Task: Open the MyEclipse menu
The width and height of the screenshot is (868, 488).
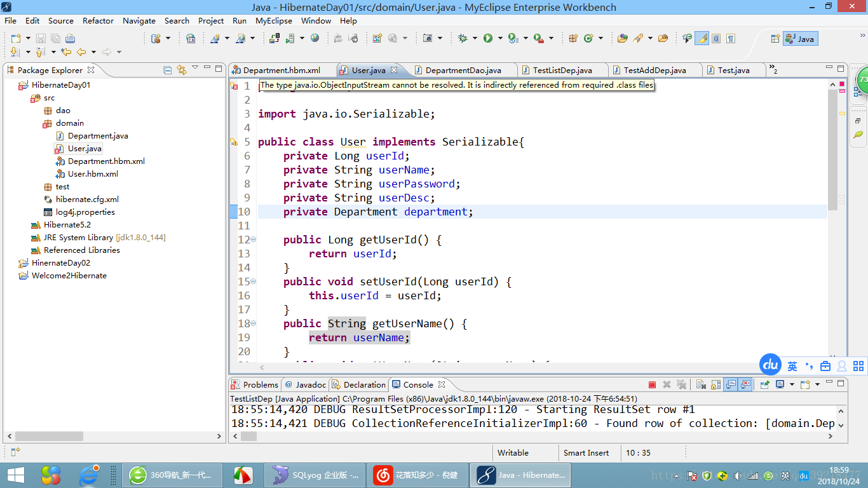Action: point(274,20)
